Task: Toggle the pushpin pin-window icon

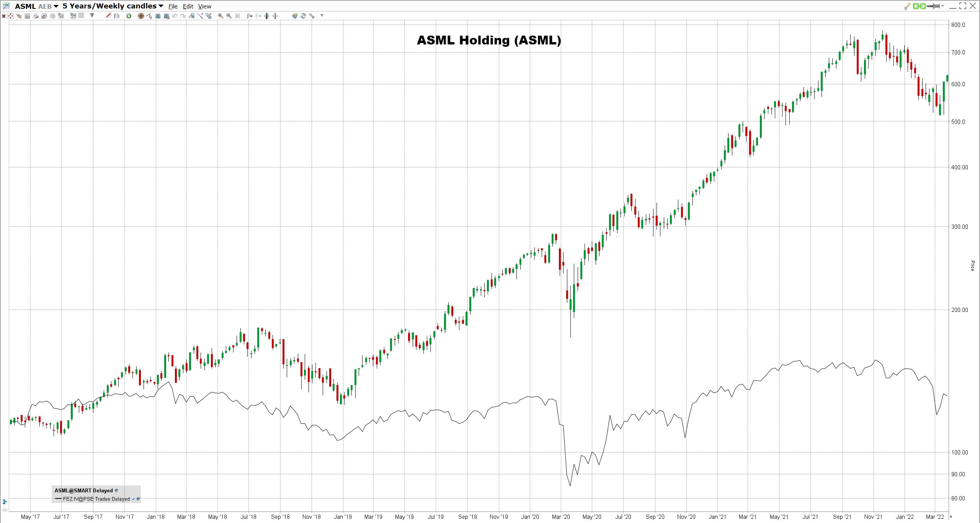Action: pyautogui.click(x=934, y=6)
